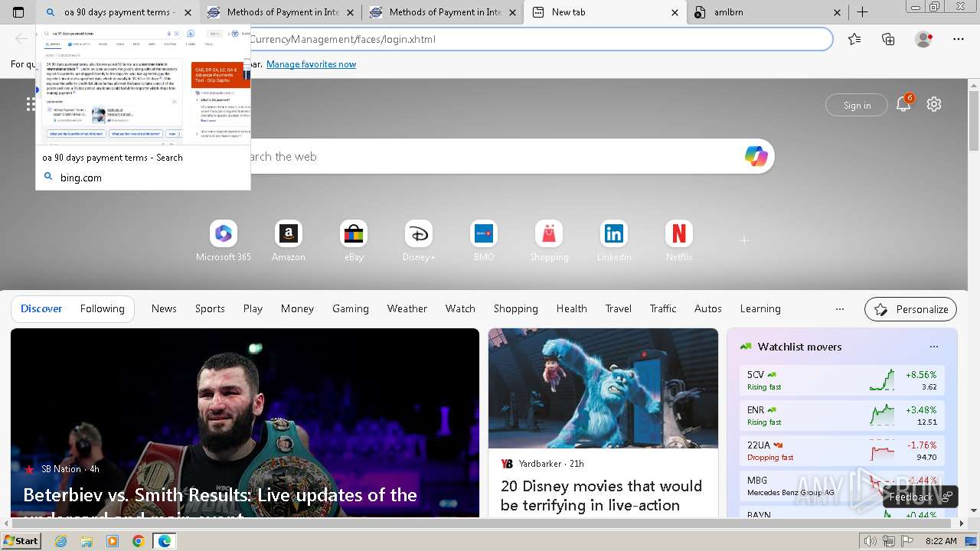Open page settings gear icon
Screen dimensions: 980x551
coord(934,104)
